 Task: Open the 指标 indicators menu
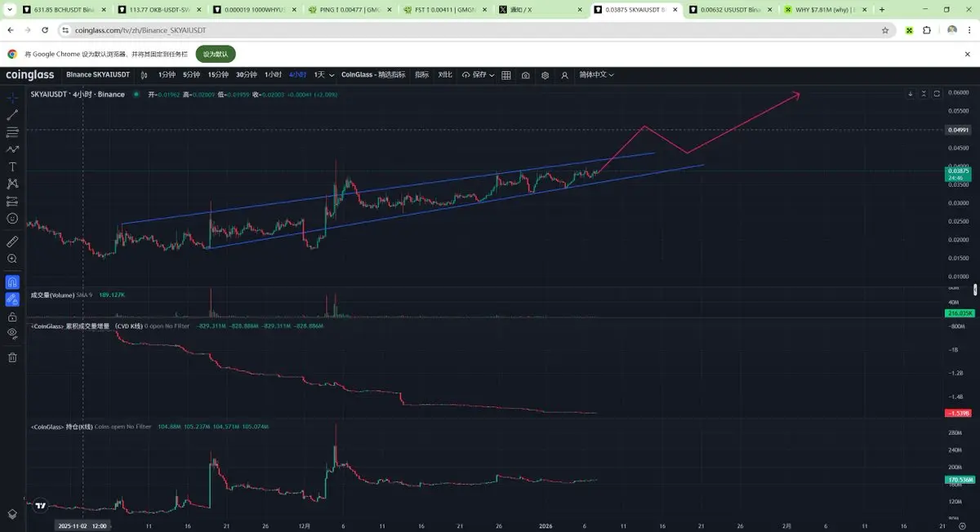pyautogui.click(x=421, y=74)
